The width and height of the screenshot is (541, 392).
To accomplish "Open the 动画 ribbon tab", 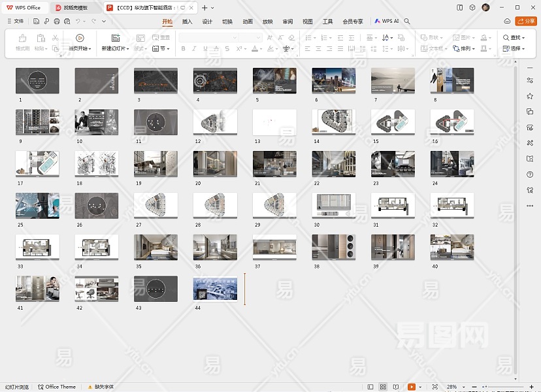I will (248, 21).
